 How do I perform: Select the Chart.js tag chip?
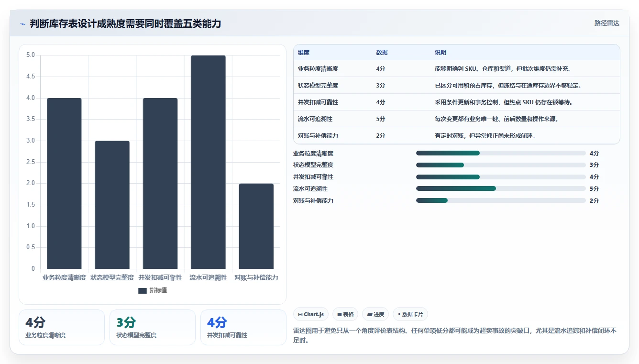pos(311,314)
